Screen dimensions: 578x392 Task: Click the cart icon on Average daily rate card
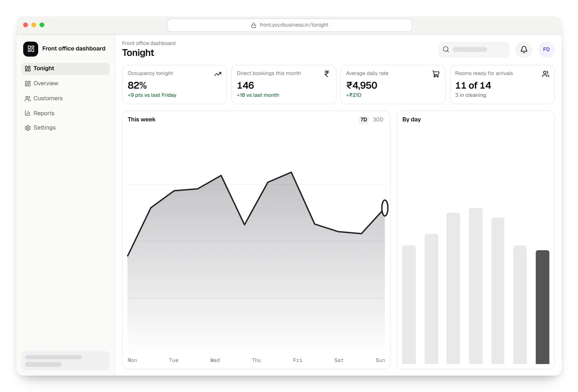tap(436, 74)
